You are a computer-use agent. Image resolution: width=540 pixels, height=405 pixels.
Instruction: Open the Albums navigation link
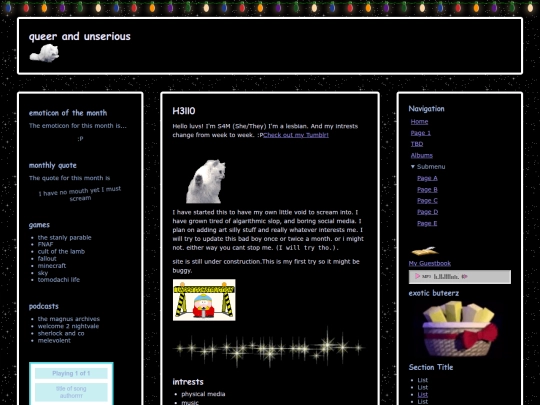(422, 155)
